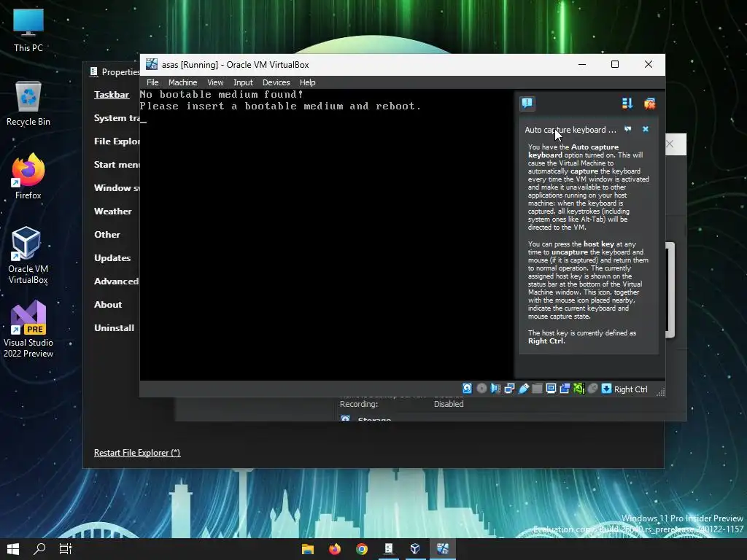Screen dimensions: 747x560
Task: Switch to running VM taskbar button
Action: click(x=443, y=549)
